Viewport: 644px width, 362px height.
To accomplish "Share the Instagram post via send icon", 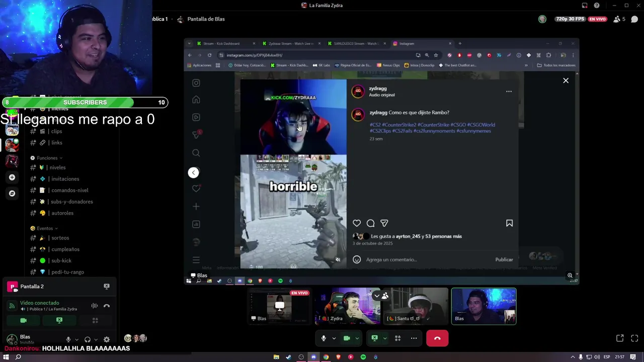I will click(384, 223).
